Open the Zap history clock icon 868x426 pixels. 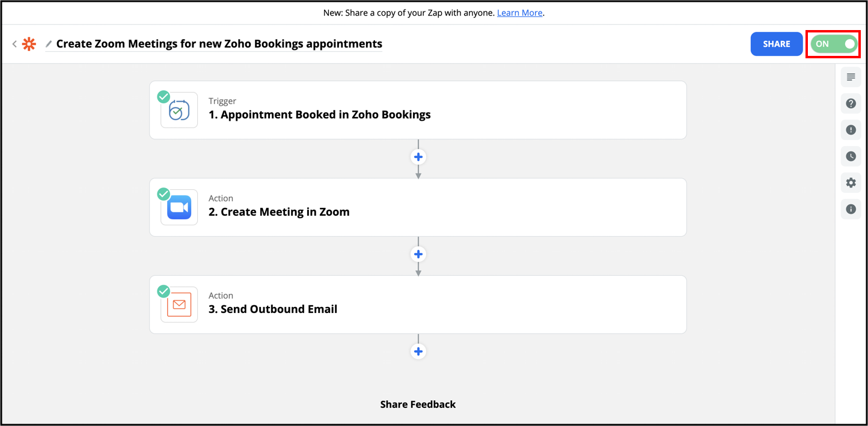pos(851,156)
